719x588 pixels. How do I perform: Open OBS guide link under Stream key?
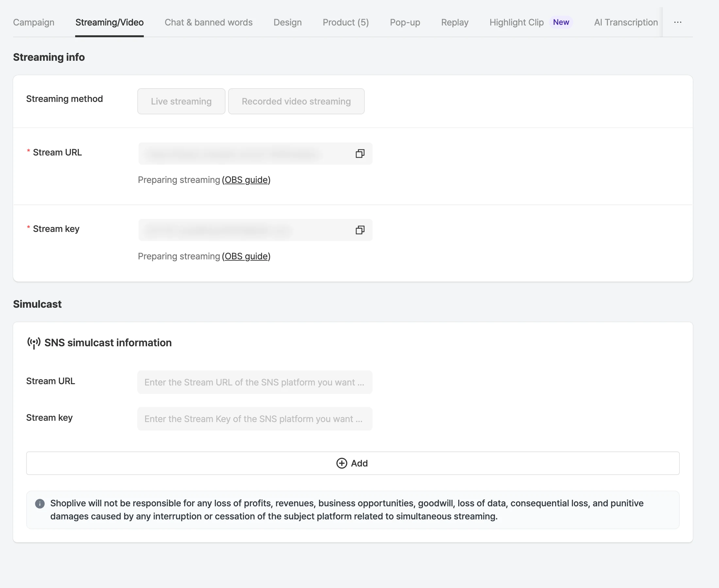[x=246, y=256]
